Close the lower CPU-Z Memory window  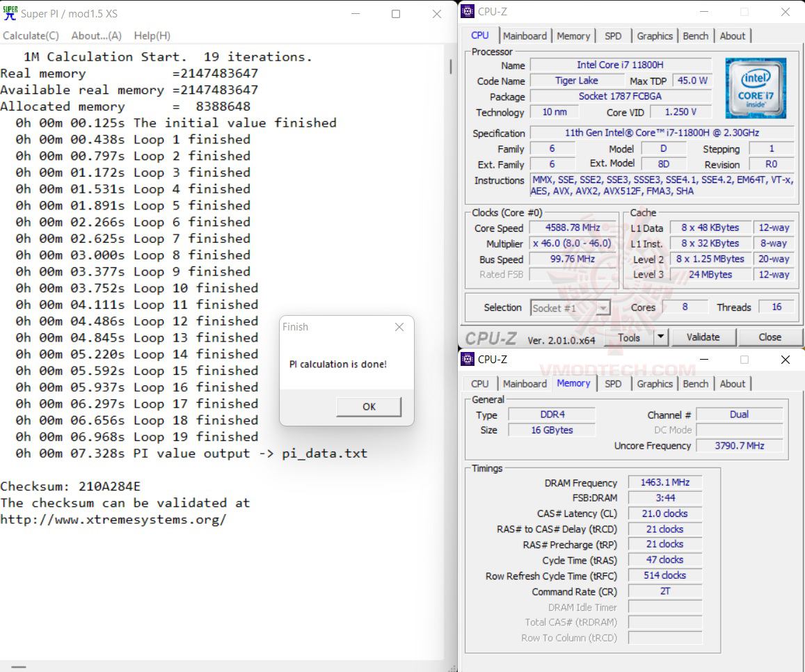click(x=785, y=360)
